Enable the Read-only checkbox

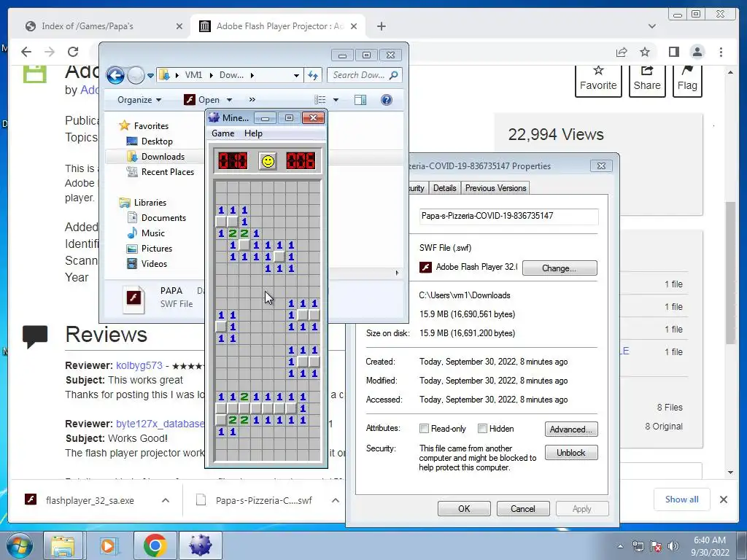[x=424, y=429]
